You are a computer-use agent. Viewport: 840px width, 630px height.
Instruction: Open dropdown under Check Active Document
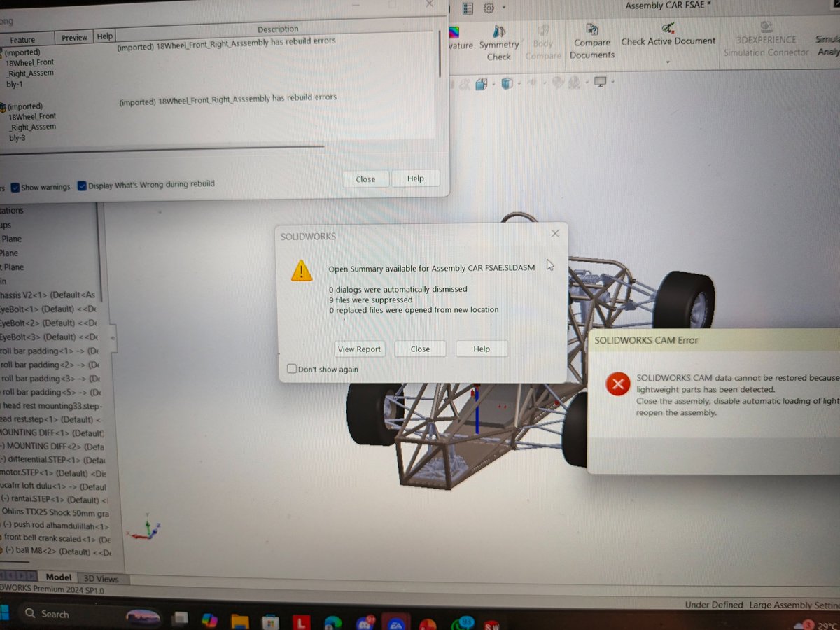pyautogui.click(x=668, y=61)
